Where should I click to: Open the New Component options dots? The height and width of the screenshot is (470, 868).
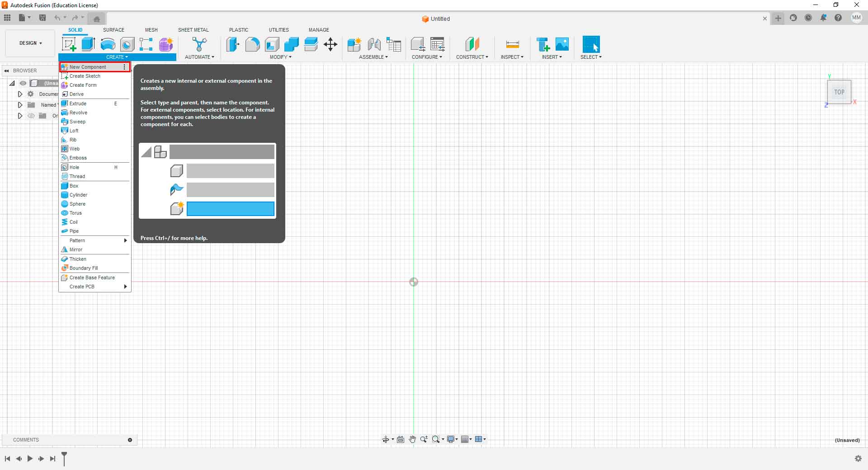pyautogui.click(x=124, y=67)
